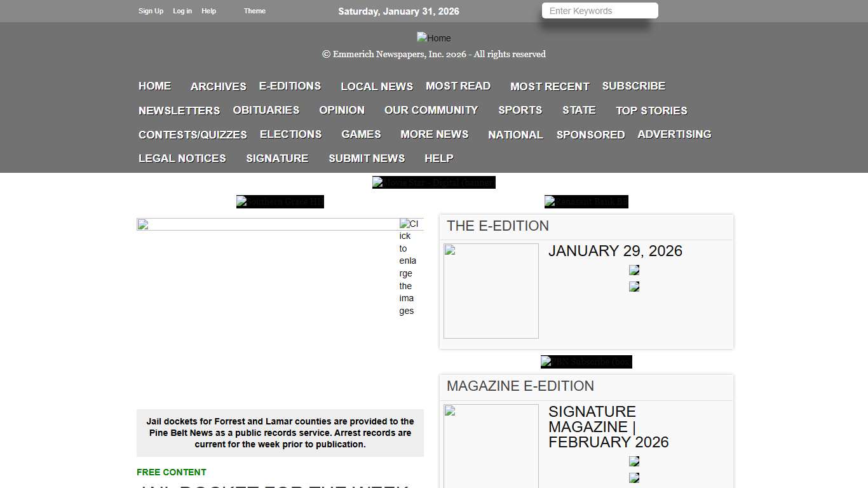Select the SPORTS menu item
This screenshot has width=868, height=488.
[x=520, y=110]
